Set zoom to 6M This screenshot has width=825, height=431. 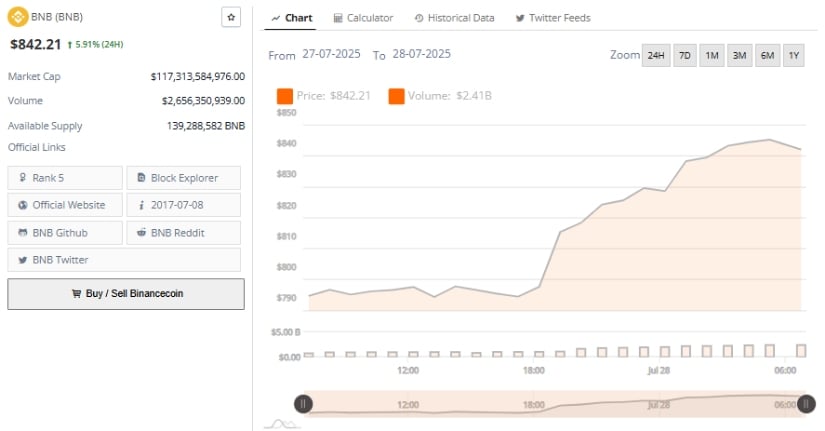767,55
